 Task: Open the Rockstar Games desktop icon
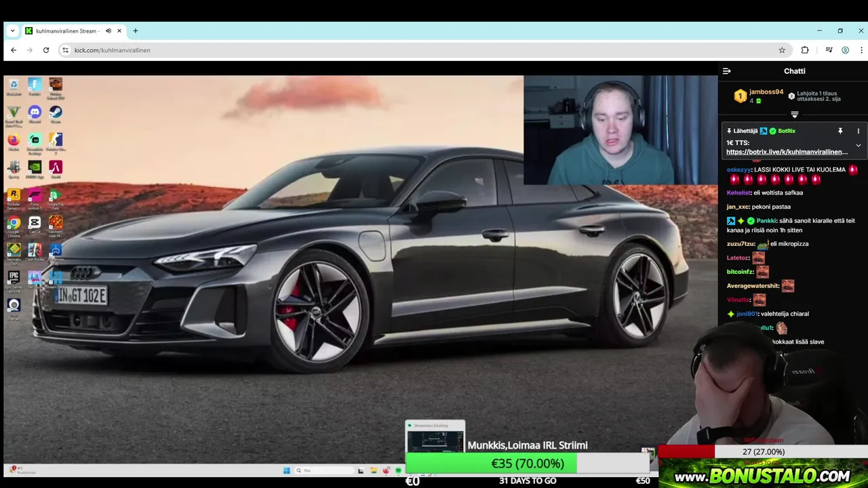pos(14,198)
